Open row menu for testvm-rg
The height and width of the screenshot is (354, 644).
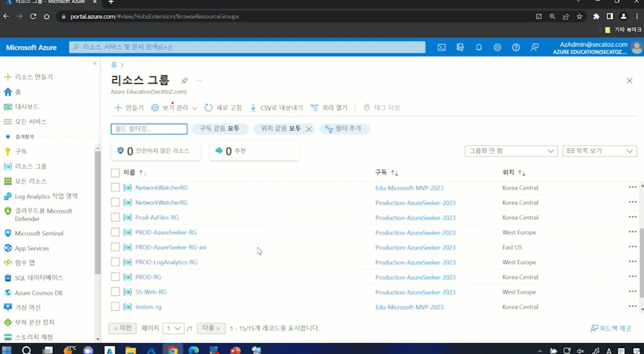pyautogui.click(x=632, y=307)
